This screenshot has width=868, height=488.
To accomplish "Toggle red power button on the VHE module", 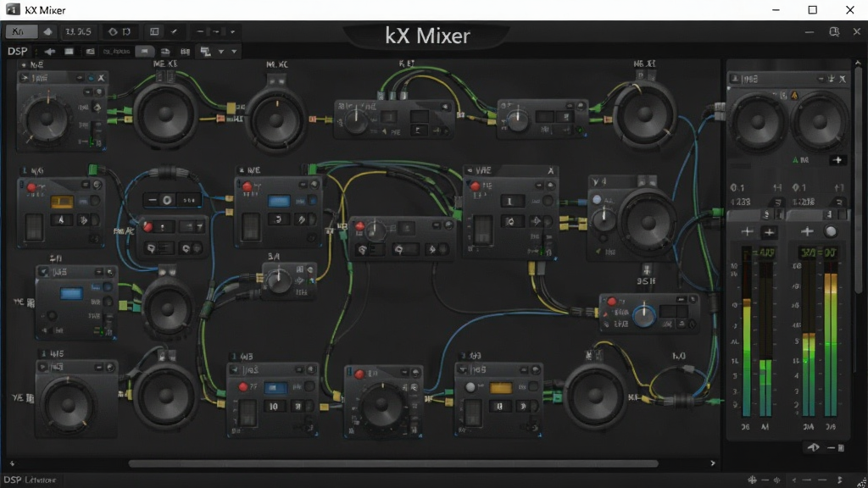I will coord(475,186).
